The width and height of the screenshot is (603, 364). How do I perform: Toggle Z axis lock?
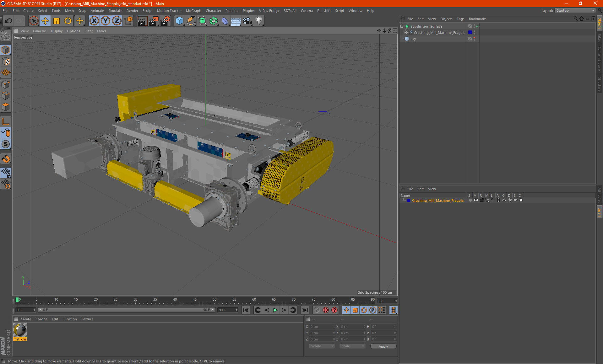point(117,21)
